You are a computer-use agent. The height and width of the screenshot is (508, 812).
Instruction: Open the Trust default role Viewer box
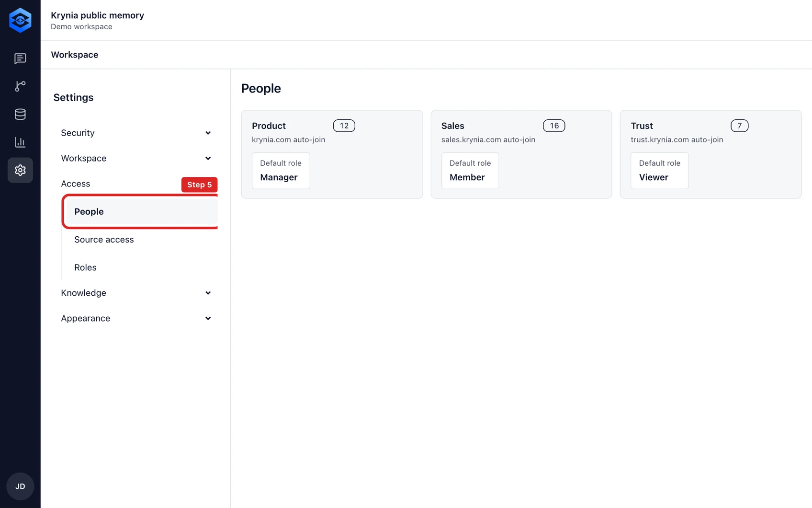[x=659, y=171]
